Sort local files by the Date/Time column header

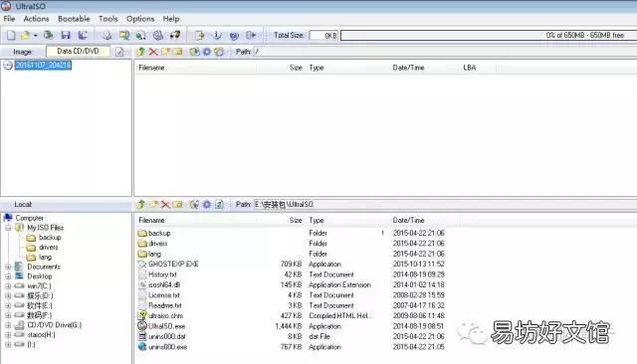(408, 221)
